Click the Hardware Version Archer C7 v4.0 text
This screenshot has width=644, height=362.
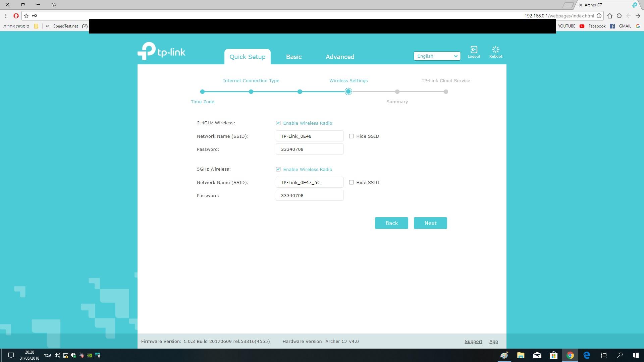pyautogui.click(x=320, y=341)
